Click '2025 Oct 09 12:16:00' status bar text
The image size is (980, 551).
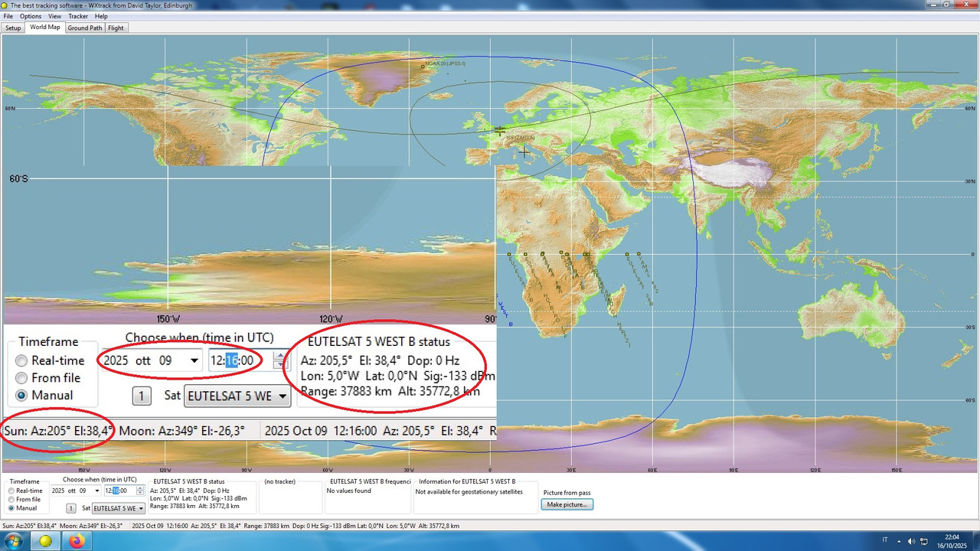pyautogui.click(x=159, y=526)
